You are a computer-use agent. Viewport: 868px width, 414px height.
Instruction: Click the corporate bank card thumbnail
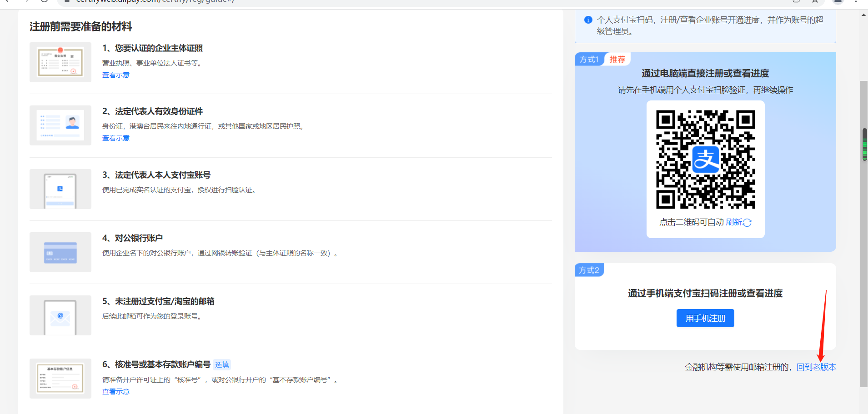click(60, 252)
